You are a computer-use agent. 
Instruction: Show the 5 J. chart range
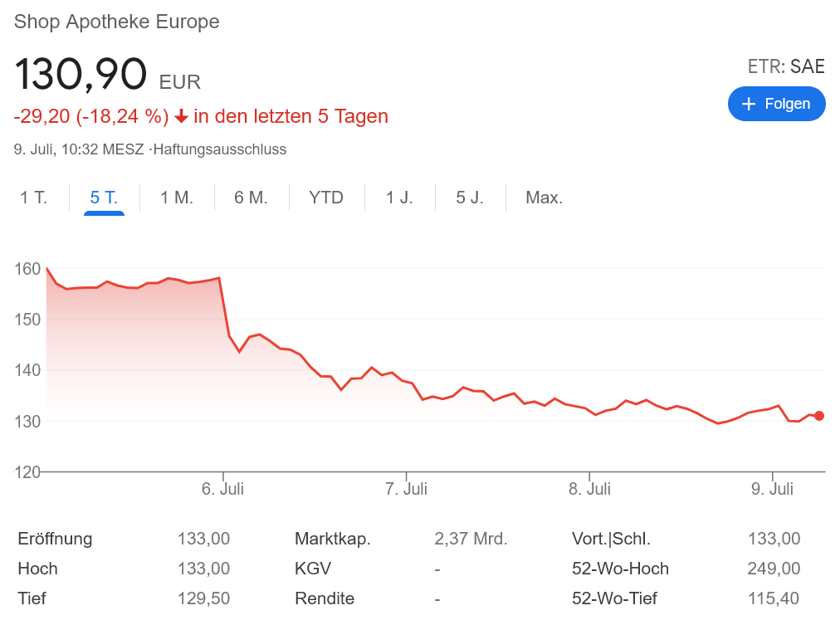(470, 198)
